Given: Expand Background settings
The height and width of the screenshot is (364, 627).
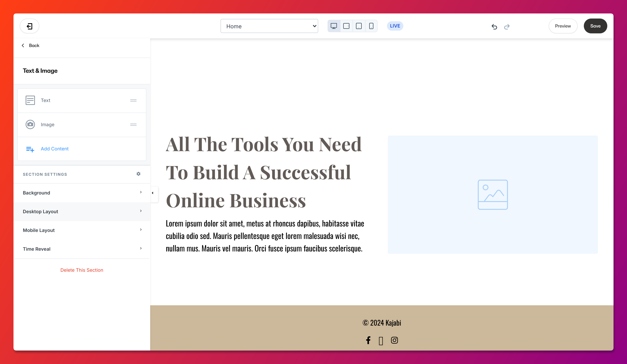Looking at the screenshot, I should pos(82,193).
